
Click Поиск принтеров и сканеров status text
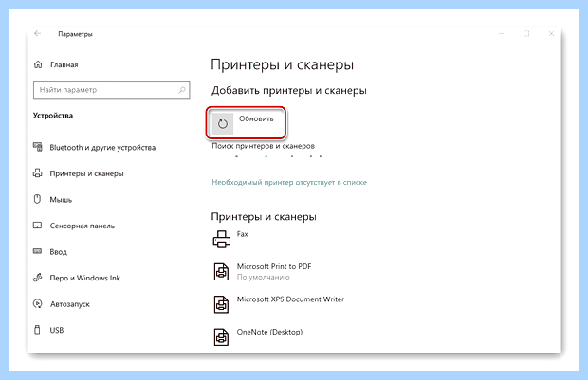tap(263, 146)
